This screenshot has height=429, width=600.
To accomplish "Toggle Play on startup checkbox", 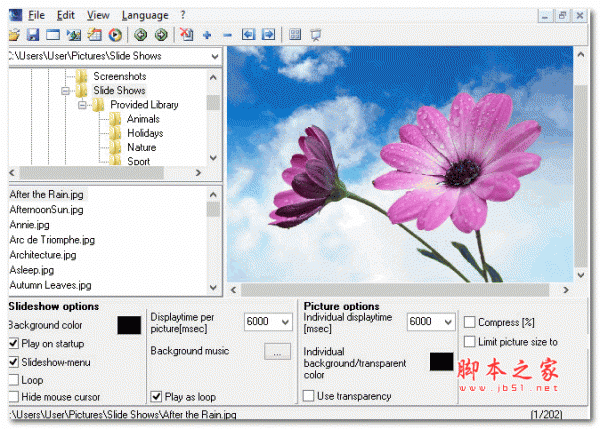I will 13,343.
